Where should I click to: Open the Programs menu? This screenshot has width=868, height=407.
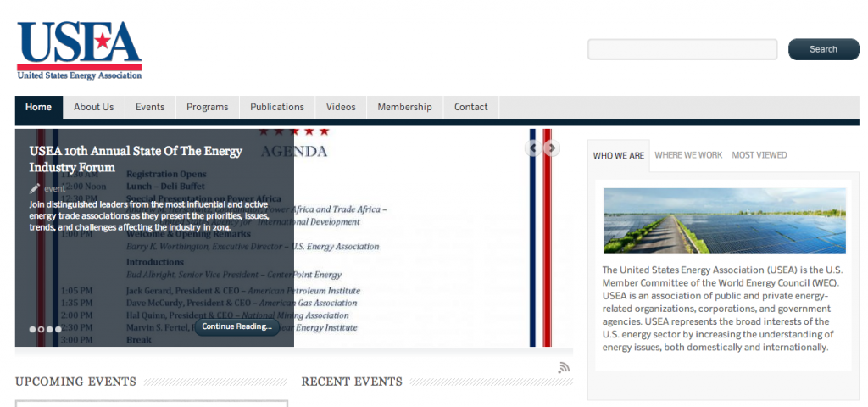(207, 107)
